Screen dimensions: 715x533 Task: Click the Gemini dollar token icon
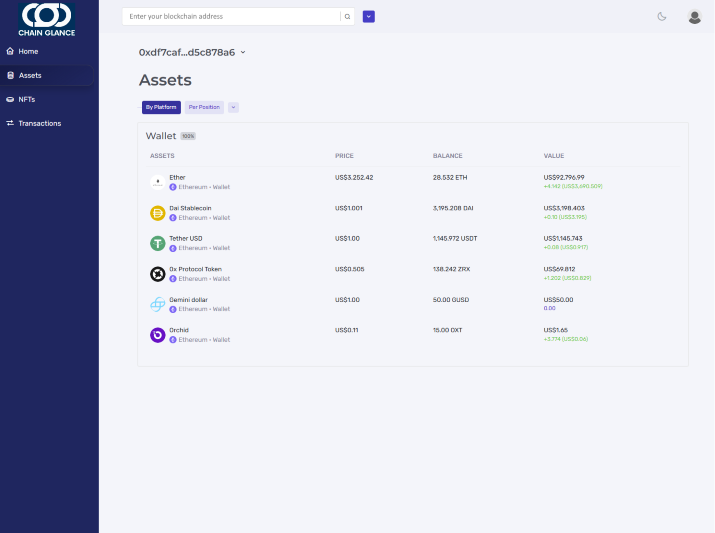[157, 304]
